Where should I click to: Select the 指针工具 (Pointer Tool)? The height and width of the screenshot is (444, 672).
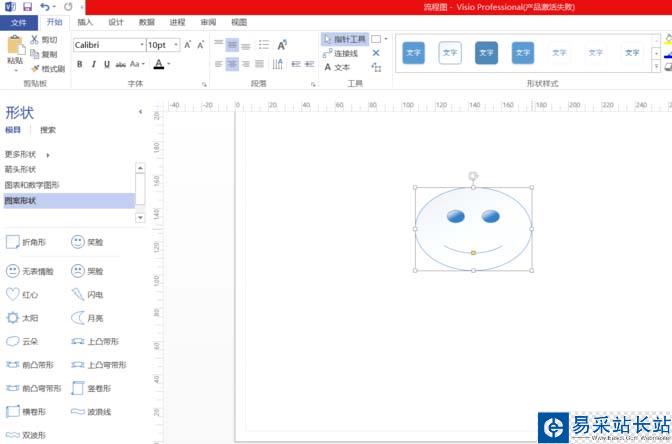pyautogui.click(x=345, y=39)
